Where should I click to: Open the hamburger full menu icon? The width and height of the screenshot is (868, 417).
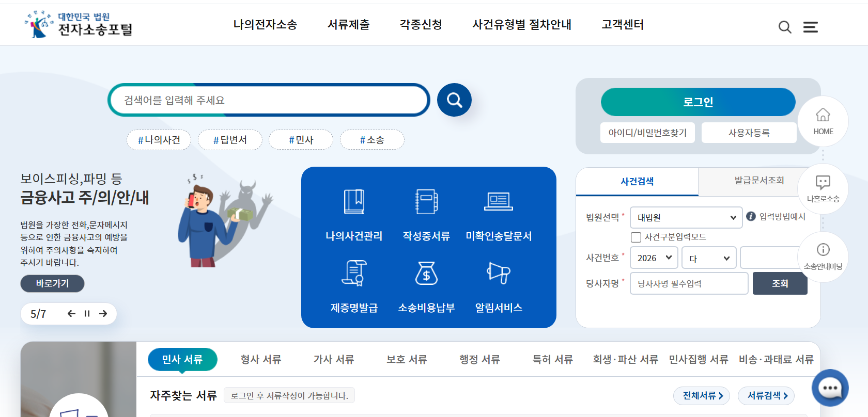pos(810,27)
